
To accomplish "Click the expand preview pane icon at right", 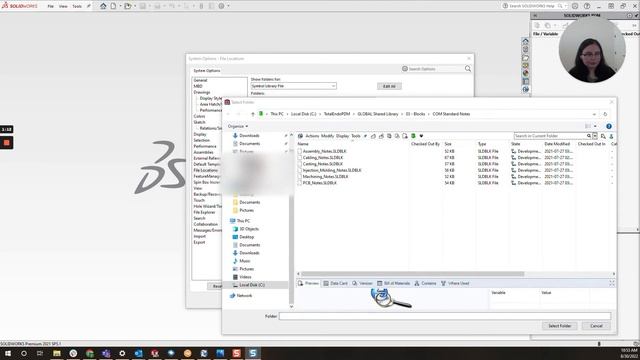I will (612, 283).
